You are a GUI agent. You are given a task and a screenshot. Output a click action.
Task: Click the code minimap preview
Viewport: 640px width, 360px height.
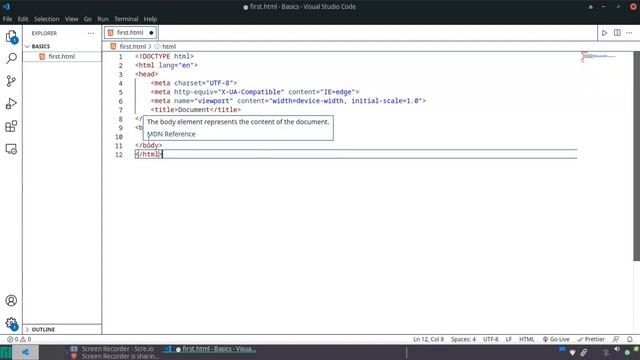(x=599, y=56)
